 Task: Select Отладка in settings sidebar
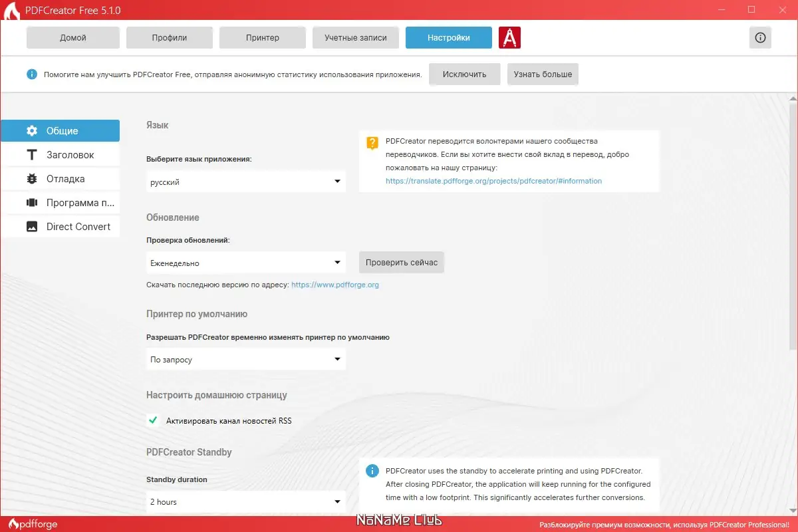point(60,179)
